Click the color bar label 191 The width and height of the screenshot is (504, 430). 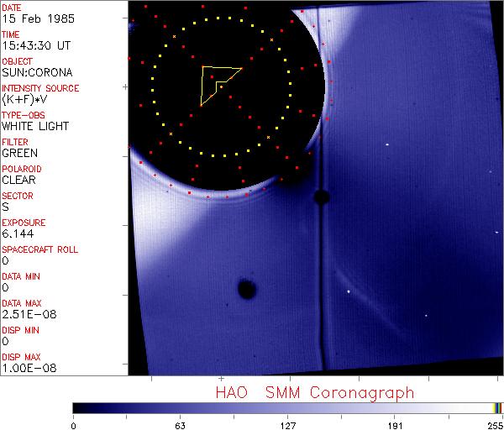coord(395,426)
